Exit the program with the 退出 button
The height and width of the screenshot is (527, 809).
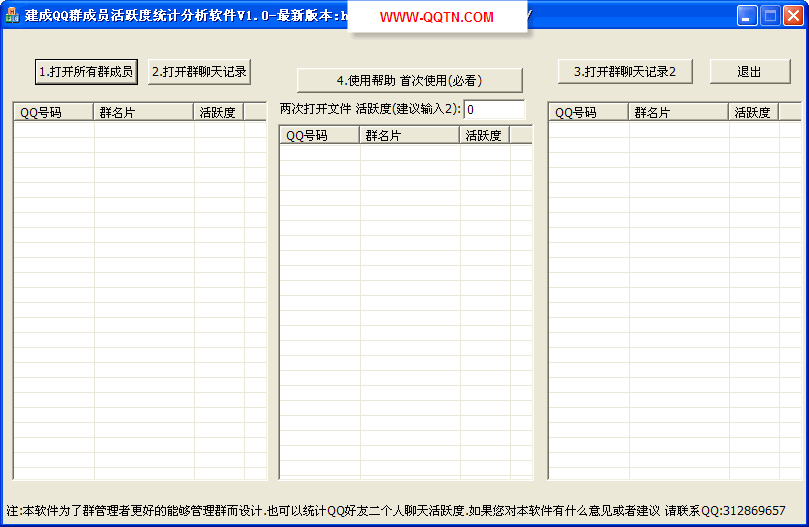(x=750, y=71)
